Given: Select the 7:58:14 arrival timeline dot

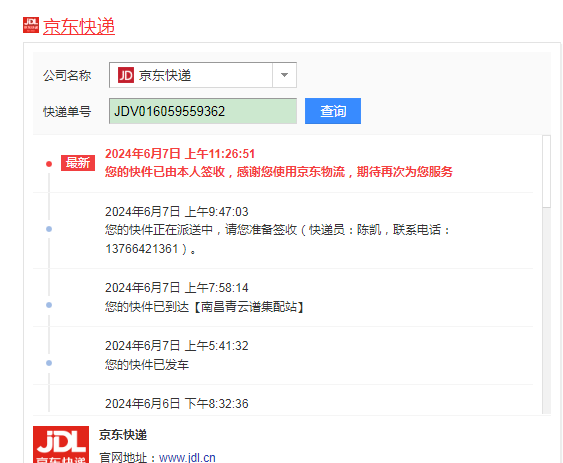Looking at the screenshot, I should (x=49, y=305).
